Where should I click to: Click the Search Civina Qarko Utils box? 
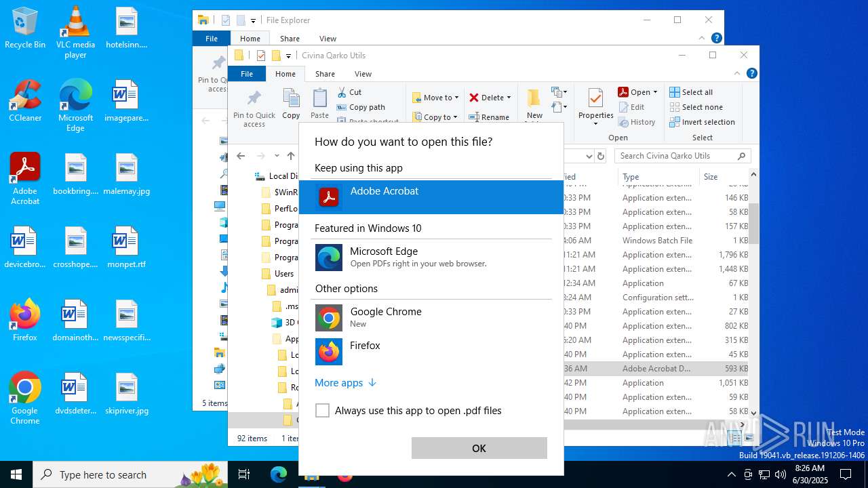click(x=682, y=156)
